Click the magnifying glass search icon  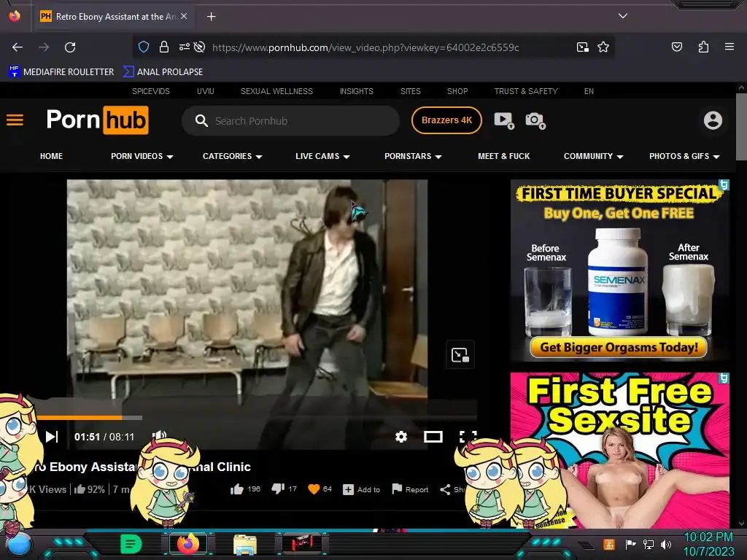[x=201, y=120]
